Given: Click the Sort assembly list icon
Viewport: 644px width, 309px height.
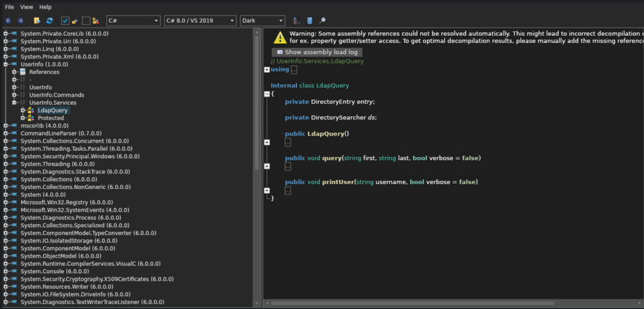Looking at the screenshot, I should click(x=296, y=21).
